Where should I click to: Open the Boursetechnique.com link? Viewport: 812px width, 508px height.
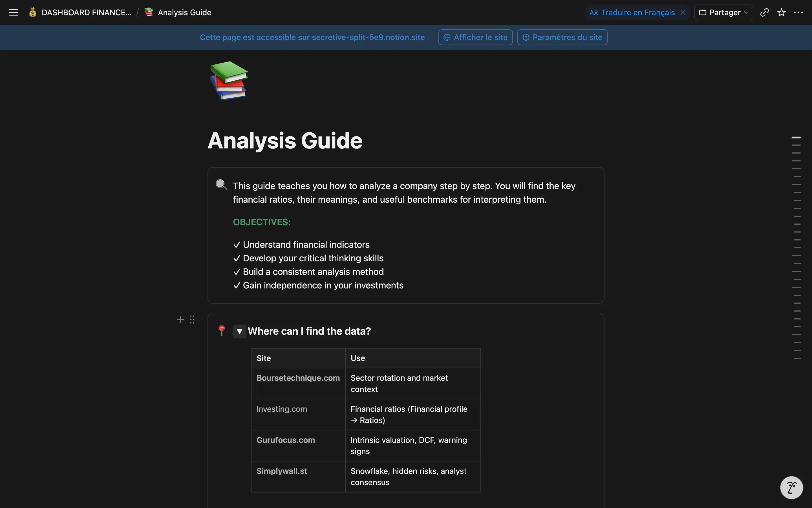(298, 378)
